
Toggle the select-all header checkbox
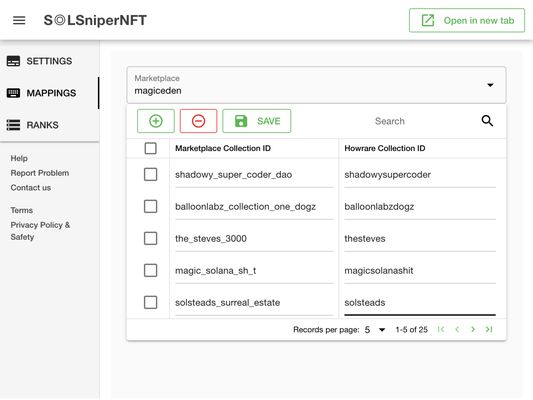click(x=150, y=148)
